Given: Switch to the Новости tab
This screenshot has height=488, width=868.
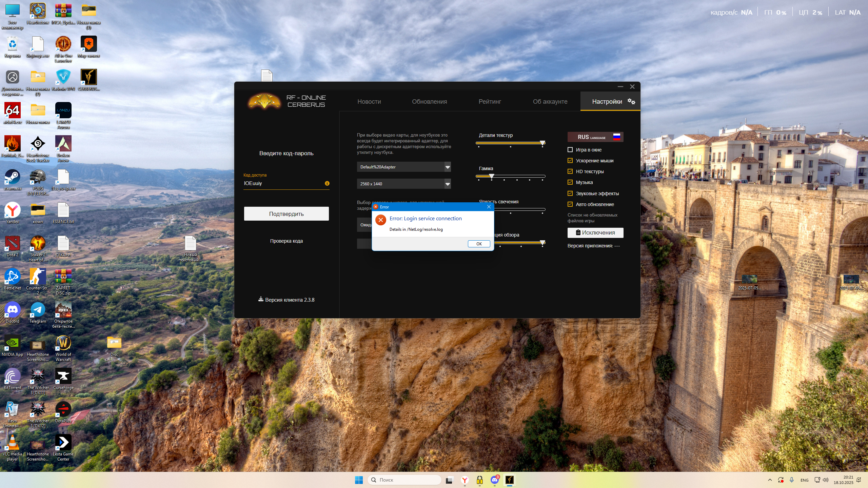Looking at the screenshot, I should [x=369, y=102].
